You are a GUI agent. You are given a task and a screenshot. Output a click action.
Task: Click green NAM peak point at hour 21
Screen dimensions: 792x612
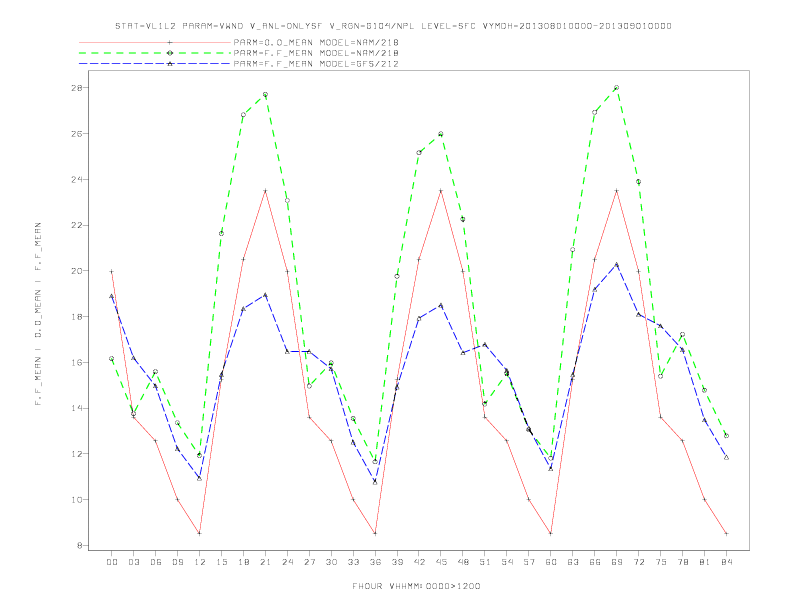click(265, 94)
